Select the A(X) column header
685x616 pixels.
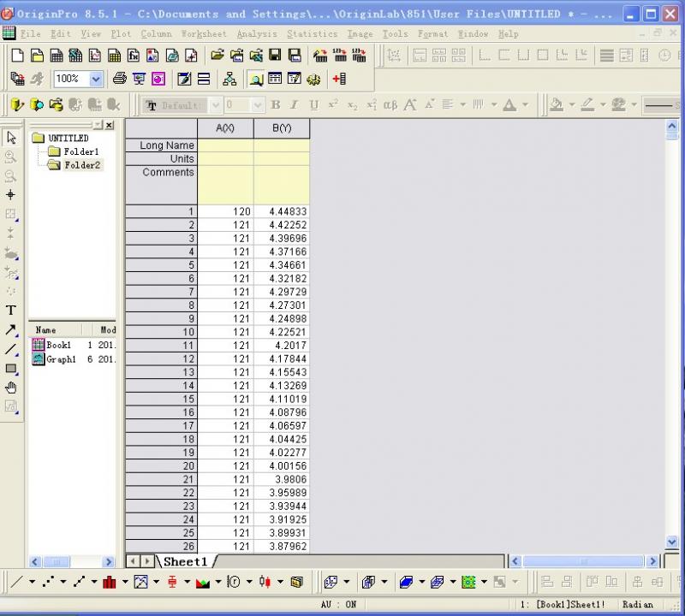(x=225, y=128)
